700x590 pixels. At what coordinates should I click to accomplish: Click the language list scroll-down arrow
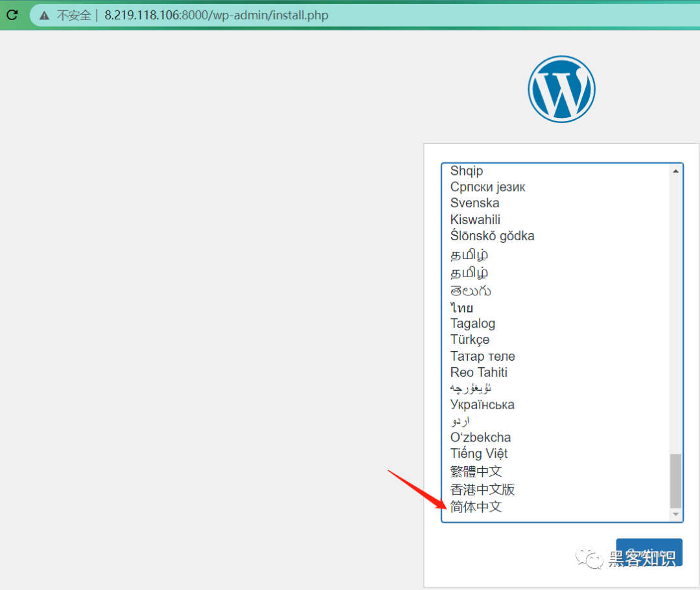tap(675, 514)
